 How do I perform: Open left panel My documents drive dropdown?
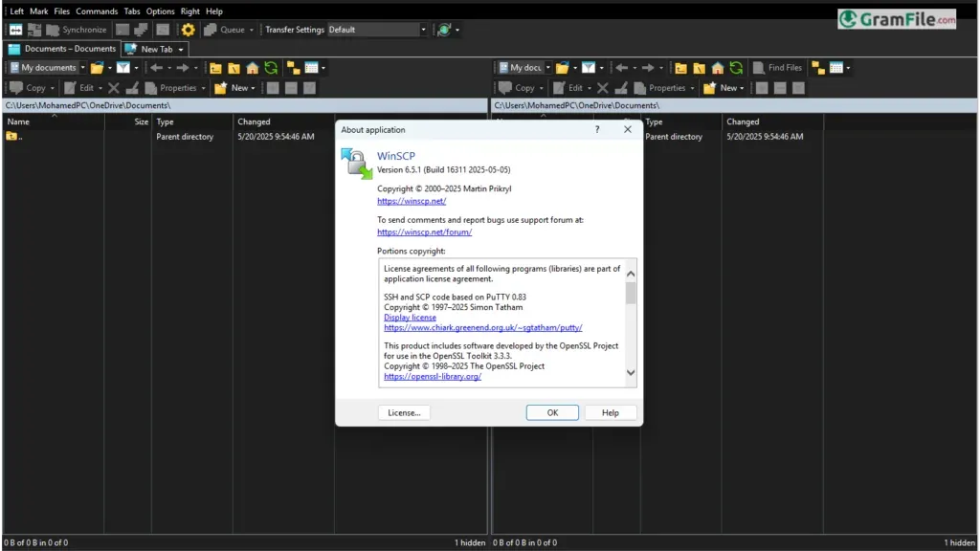point(82,68)
